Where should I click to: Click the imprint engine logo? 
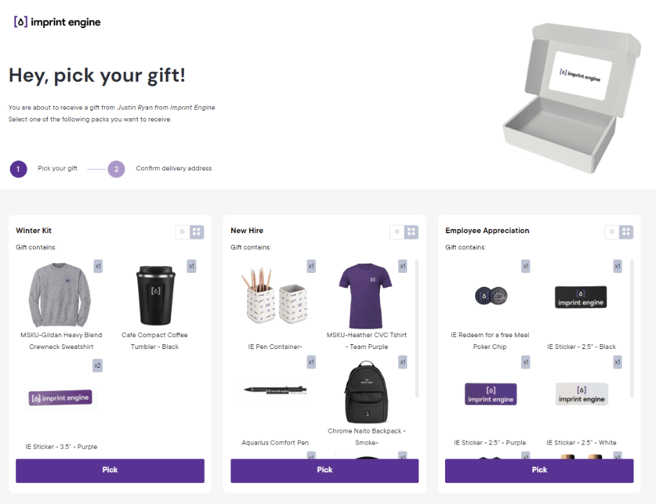57,22
